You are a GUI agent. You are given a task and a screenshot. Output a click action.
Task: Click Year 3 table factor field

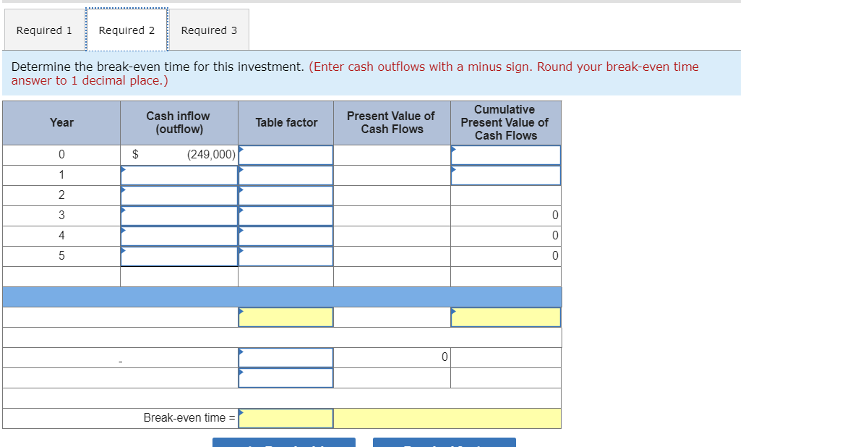tap(286, 216)
